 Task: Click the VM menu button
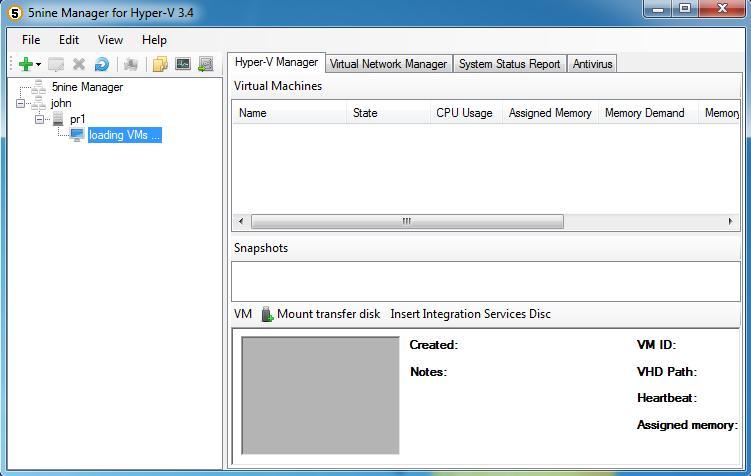[243, 314]
